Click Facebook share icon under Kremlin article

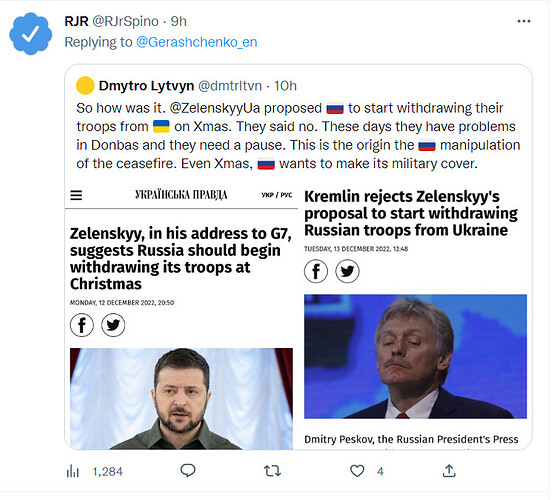click(x=316, y=271)
